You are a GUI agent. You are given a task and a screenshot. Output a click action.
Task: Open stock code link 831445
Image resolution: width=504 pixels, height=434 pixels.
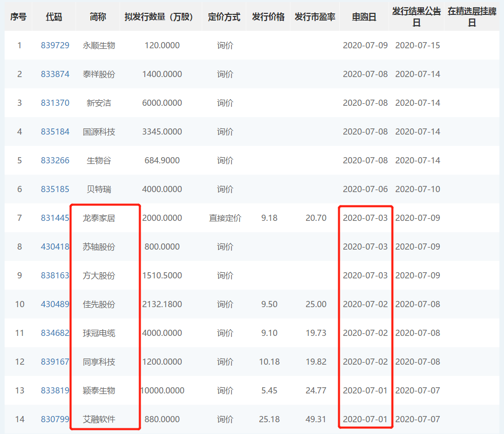[55, 218]
